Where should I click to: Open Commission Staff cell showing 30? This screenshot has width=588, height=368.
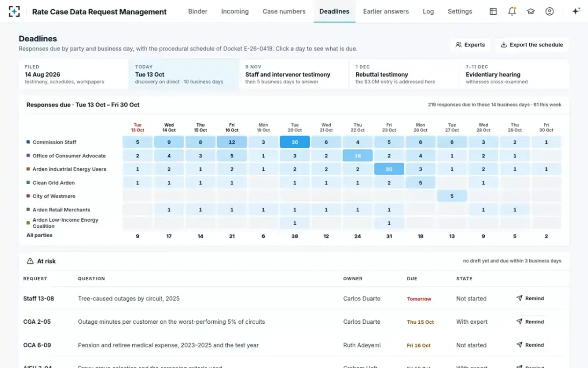(294, 142)
